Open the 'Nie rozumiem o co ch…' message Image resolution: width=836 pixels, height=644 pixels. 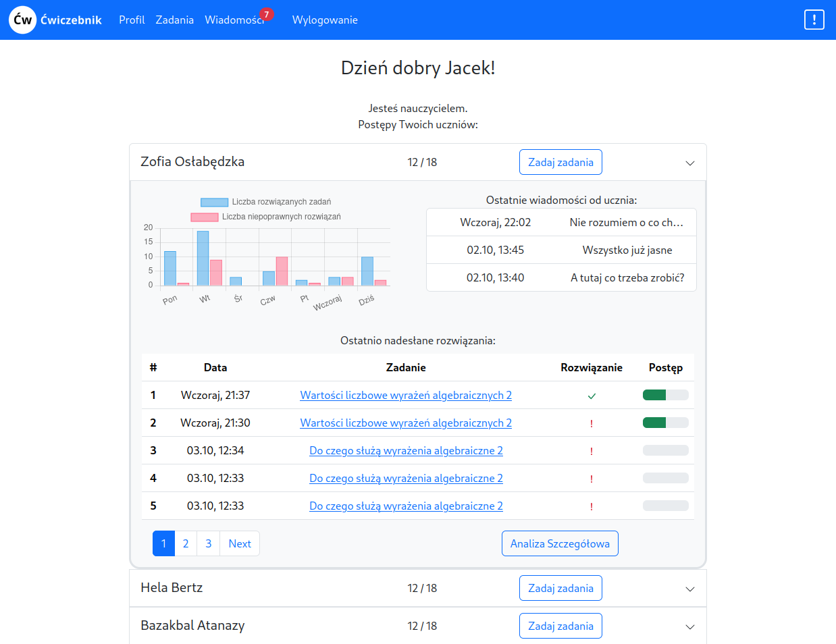point(626,222)
